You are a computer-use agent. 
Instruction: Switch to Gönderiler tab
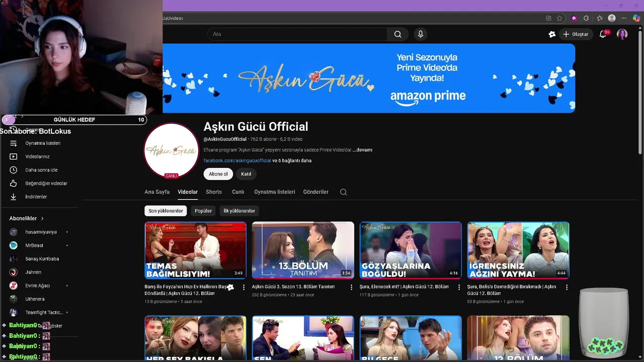click(316, 192)
